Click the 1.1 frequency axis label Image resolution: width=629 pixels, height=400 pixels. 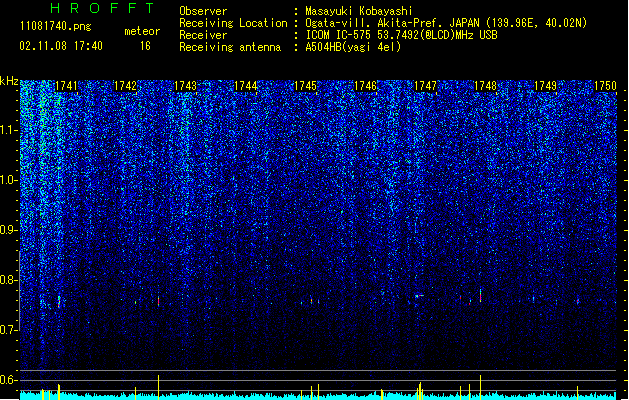(9, 130)
